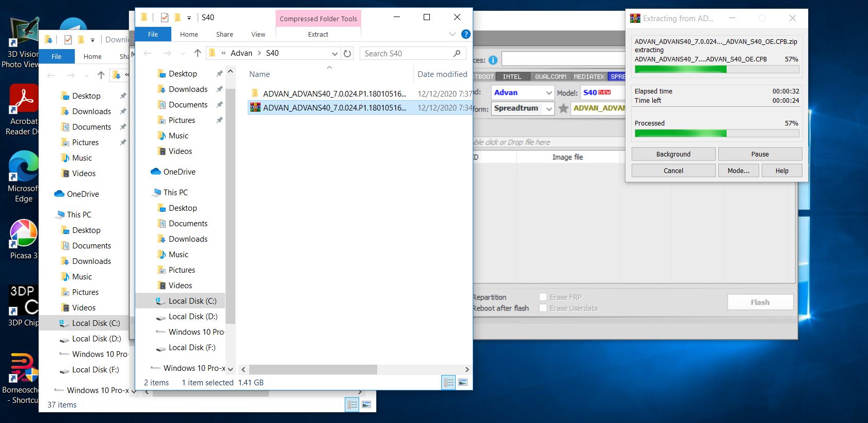Switch to Home tab in the S40 window
Image resolution: width=868 pixels, height=423 pixels.
click(189, 34)
